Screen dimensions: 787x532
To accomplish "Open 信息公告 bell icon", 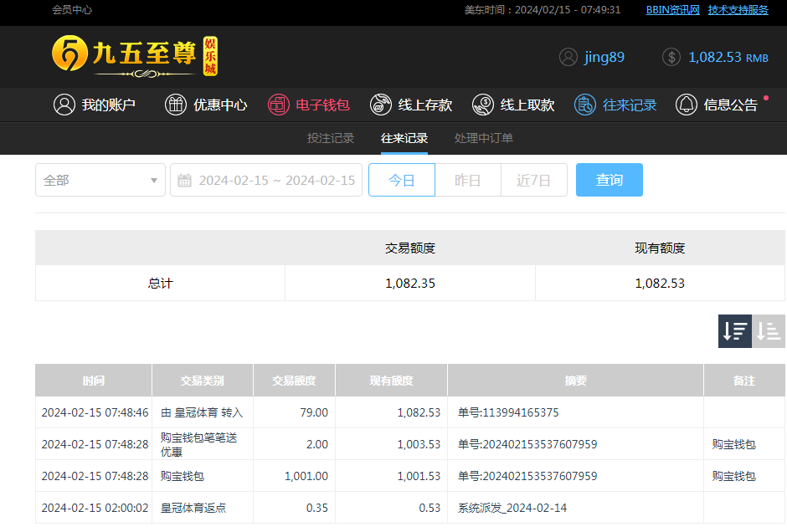I will [x=687, y=105].
